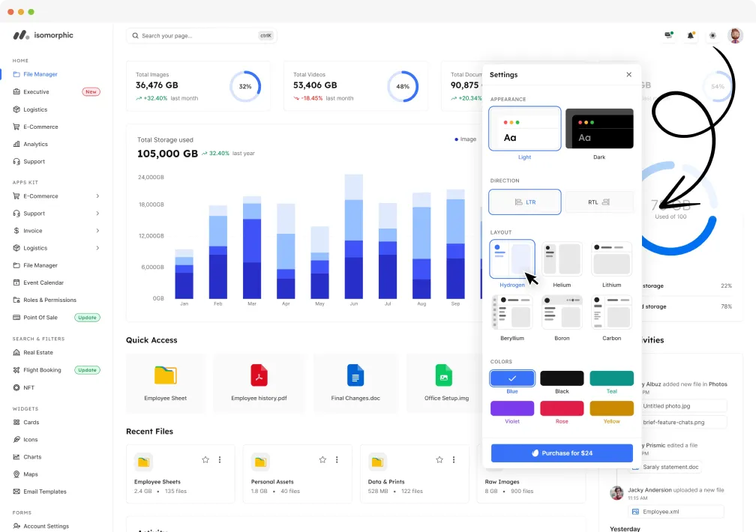
Task: Select the Dark appearance option
Action: (x=599, y=129)
